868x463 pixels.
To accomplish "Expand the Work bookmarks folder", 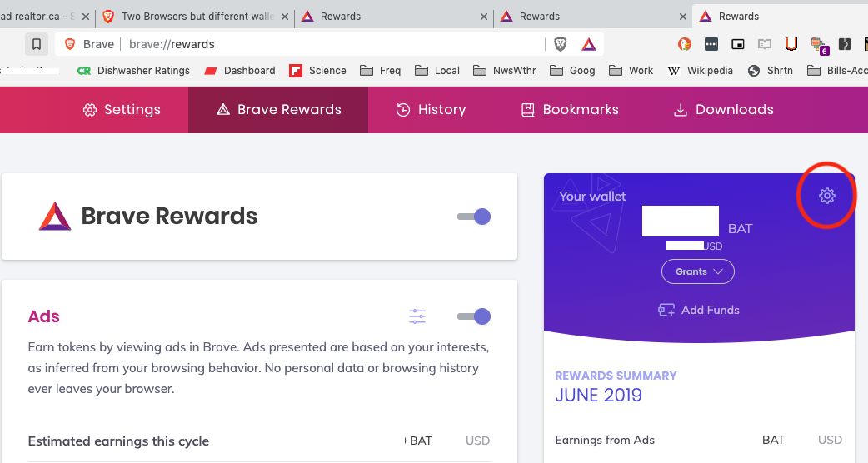I will coord(631,70).
